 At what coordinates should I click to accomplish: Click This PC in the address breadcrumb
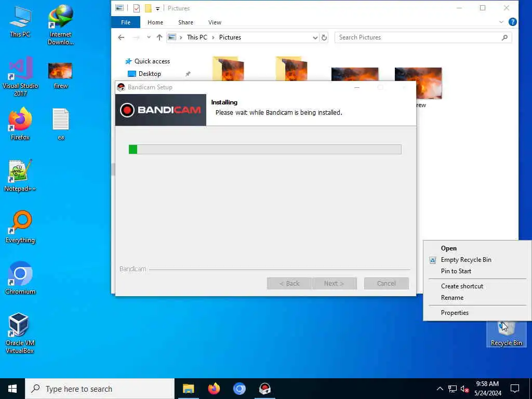[x=197, y=37]
